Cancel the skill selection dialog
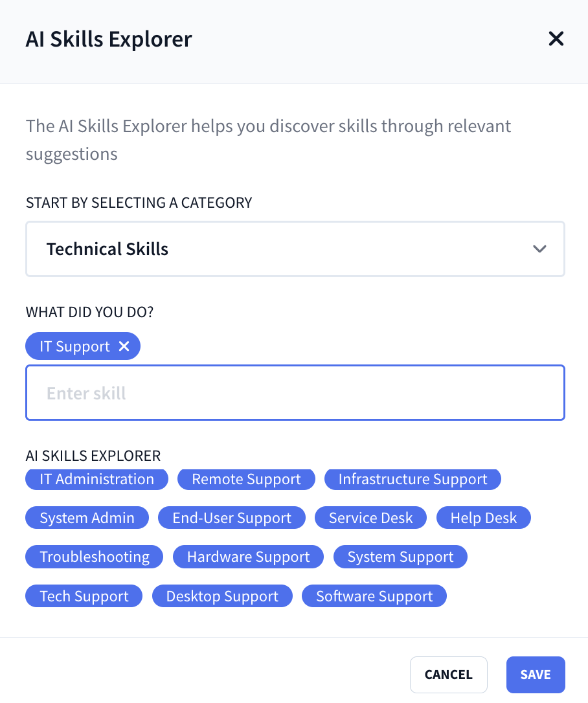Image resolution: width=588 pixels, height=703 pixels. click(448, 674)
